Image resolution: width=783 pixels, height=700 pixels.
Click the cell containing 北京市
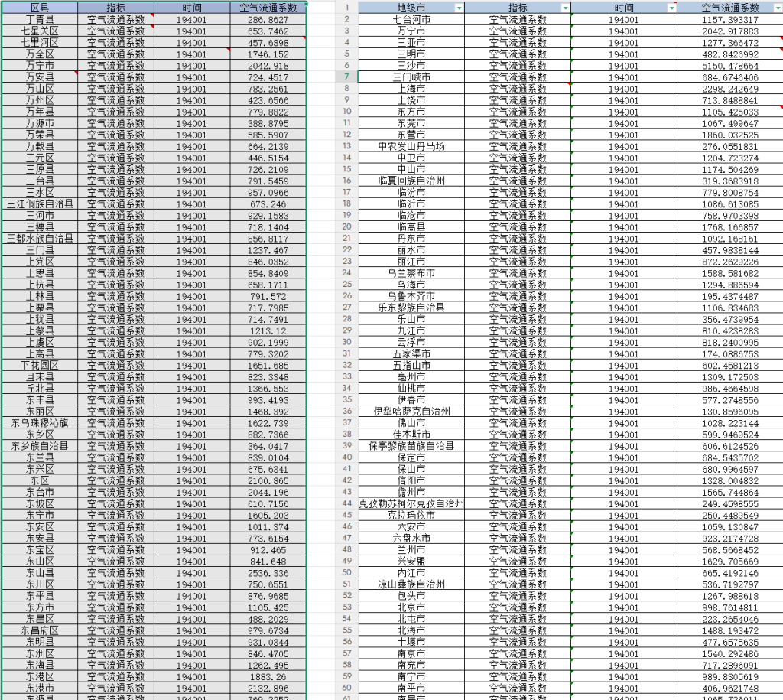[x=411, y=607]
